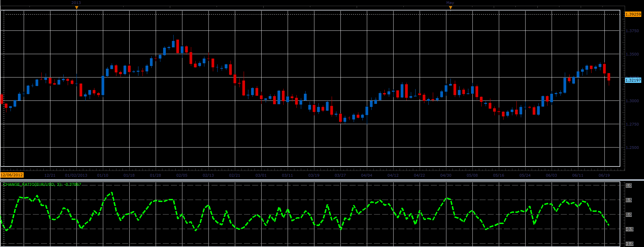
Task: Select the 0.0 indicator scale label
Action: click(x=629, y=215)
